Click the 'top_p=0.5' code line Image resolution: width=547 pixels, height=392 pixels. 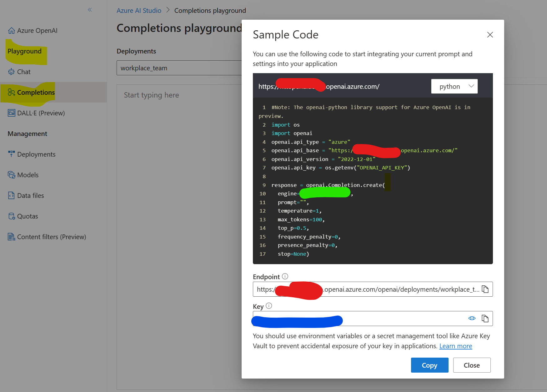[x=293, y=228]
